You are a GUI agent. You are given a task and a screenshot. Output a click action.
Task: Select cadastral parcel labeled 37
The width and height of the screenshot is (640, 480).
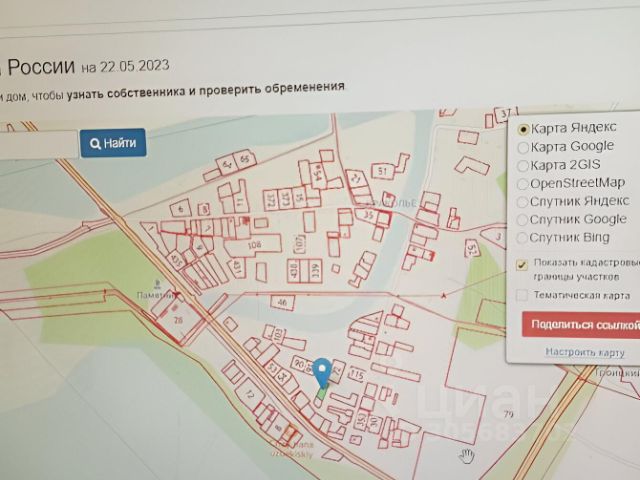point(505,114)
